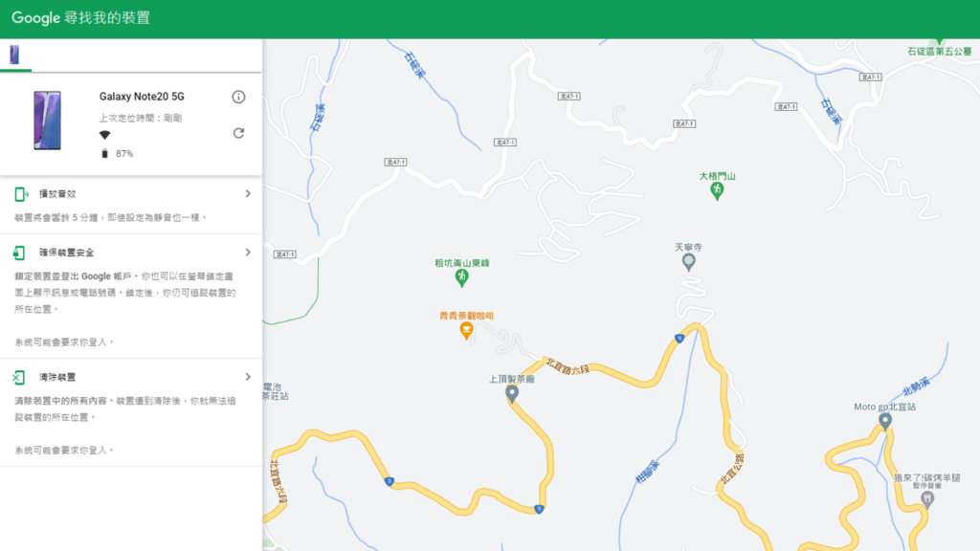Click the 狼來了!碳烤羊腿 restaurant marker
The width and height of the screenshot is (980, 551).
[x=927, y=498]
